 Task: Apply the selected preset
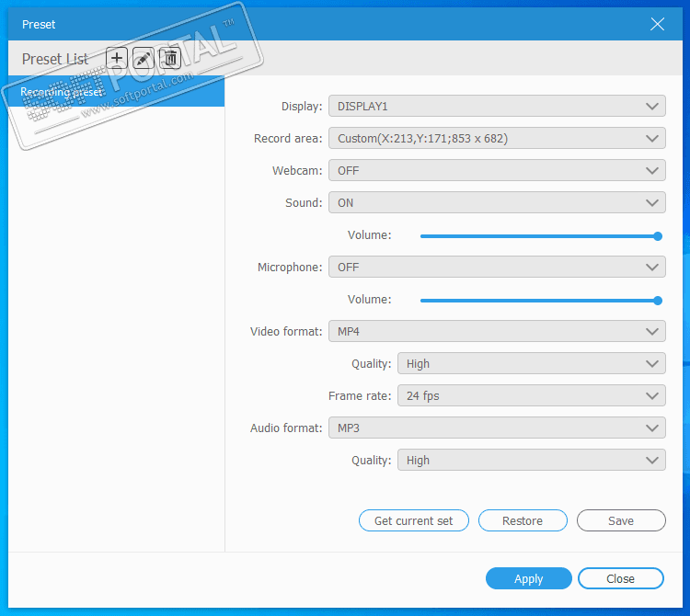528,578
